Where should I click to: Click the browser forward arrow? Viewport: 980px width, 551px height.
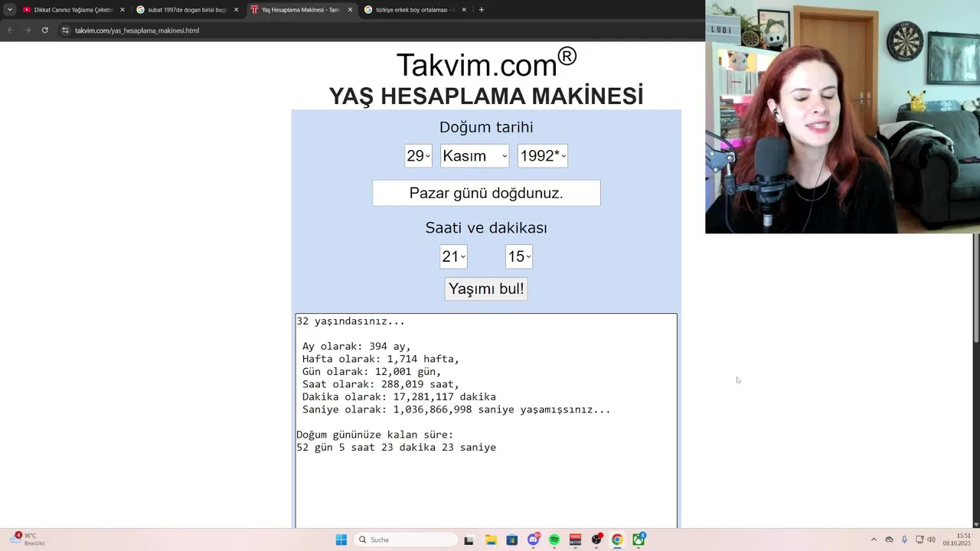click(x=28, y=30)
